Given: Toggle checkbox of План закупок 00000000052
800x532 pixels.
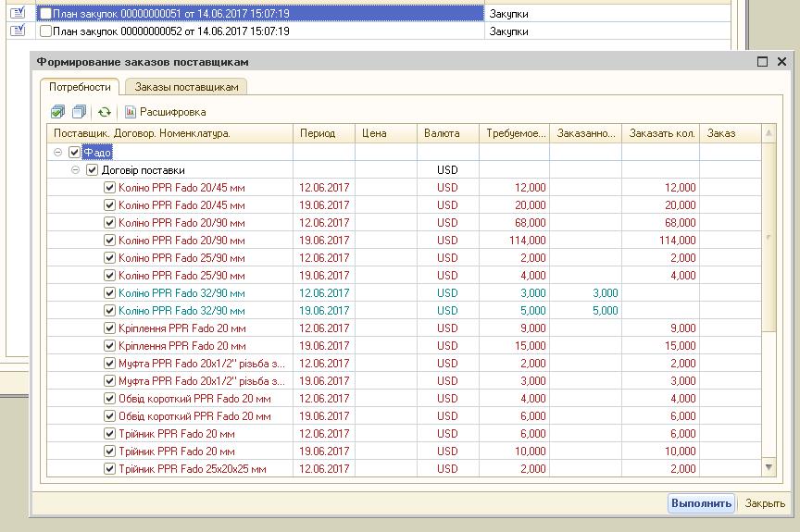Looking at the screenshot, I should tap(46, 31).
